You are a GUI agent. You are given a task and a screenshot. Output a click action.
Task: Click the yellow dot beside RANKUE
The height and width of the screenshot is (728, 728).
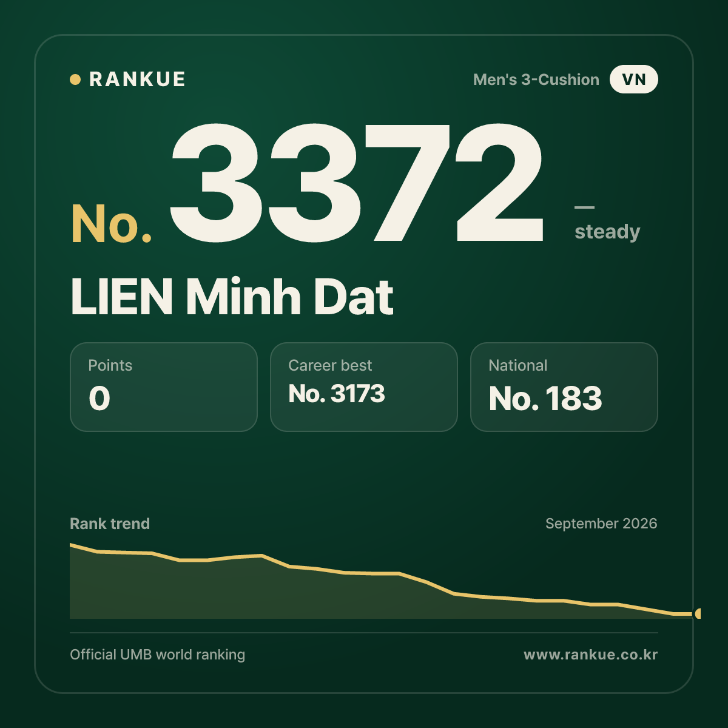(x=75, y=79)
